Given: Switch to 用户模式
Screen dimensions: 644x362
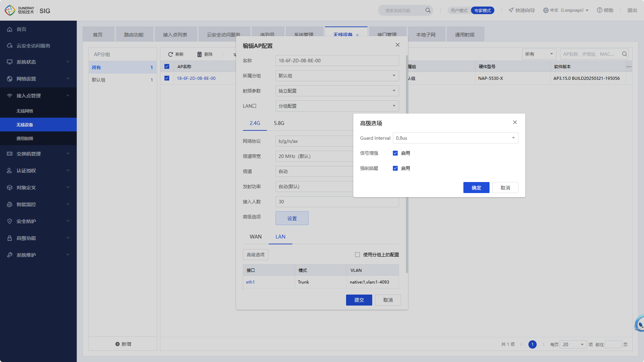Looking at the screenshot, I should (x=459, y=10).
